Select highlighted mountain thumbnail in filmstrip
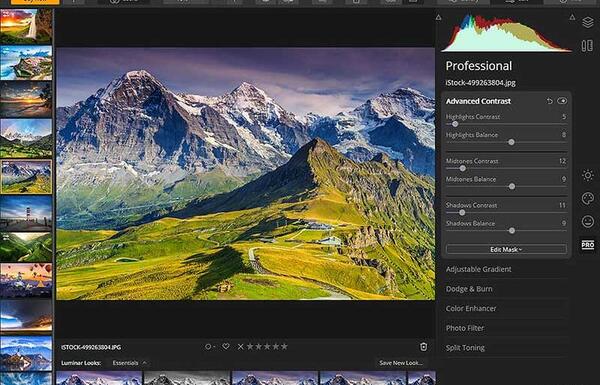 (x=26, y=176)
